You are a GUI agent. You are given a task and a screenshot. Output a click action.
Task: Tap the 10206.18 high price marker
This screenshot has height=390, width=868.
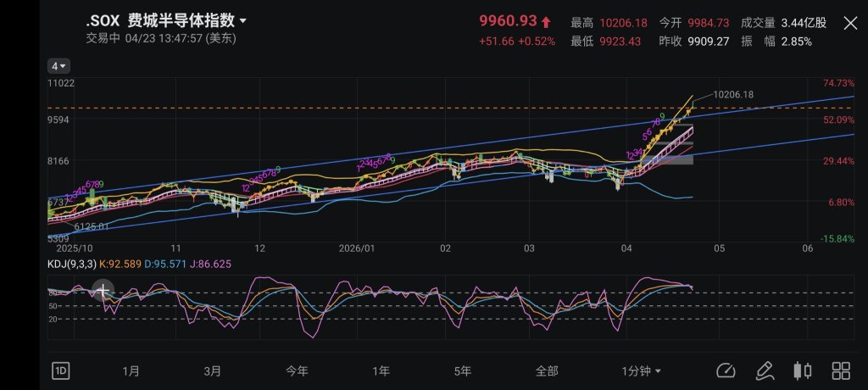coord(733,95)
